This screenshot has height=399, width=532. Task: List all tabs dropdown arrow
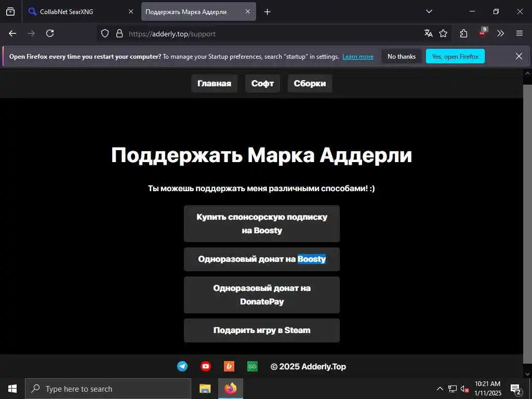(429, 11)
